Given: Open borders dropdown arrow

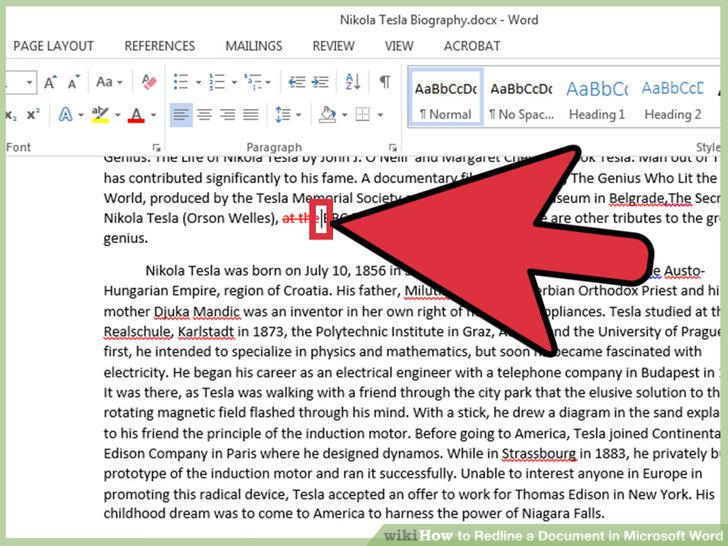Looking at the screenshot, I should 380,115.
